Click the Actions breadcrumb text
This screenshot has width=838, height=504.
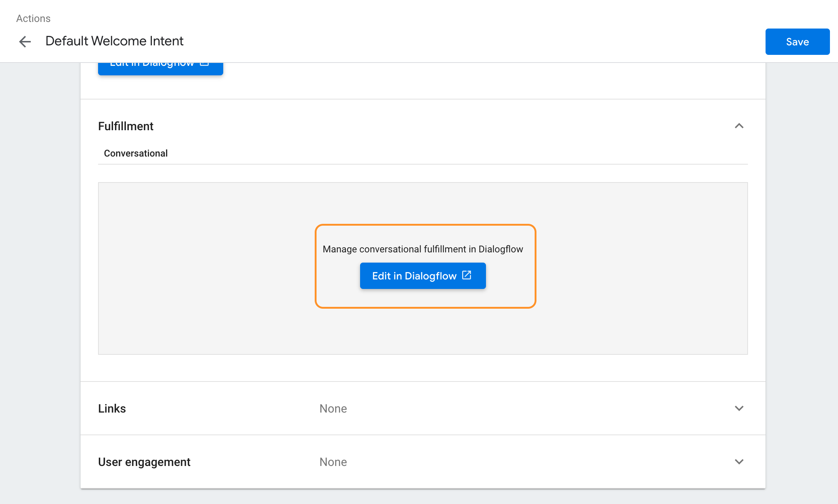click(33, 18)
